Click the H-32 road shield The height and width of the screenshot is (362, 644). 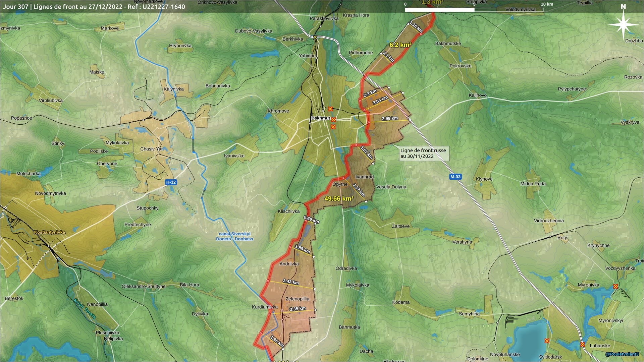point(171,182)
